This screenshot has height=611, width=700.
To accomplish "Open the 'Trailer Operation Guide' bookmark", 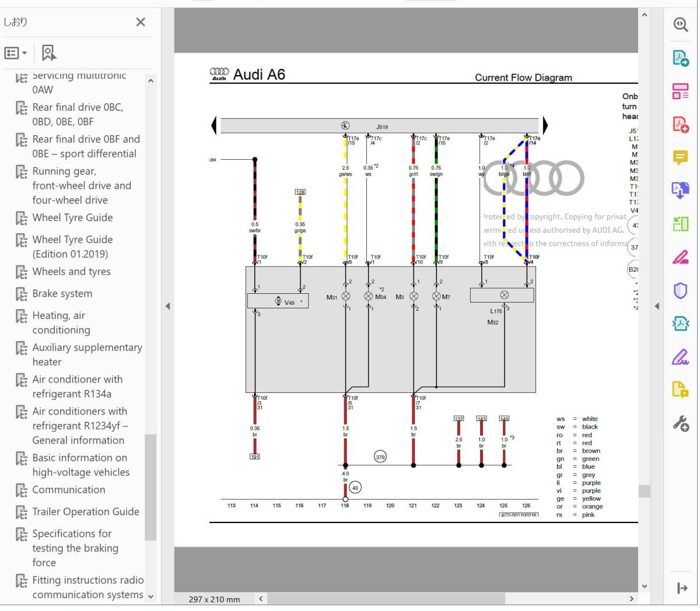I will [86, 512].
